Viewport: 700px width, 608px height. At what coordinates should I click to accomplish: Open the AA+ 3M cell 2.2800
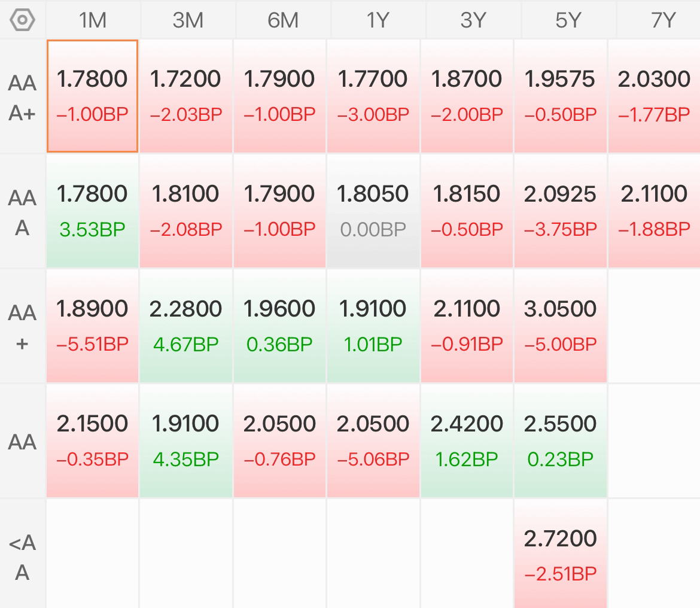185,326
